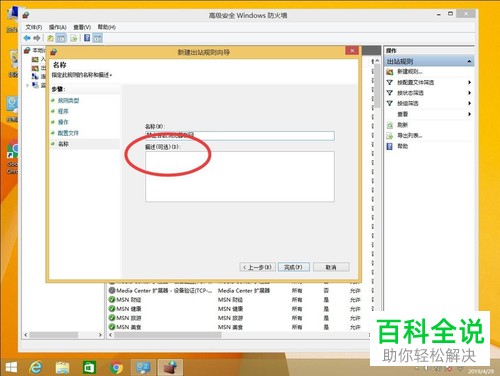This screenshot has height=376, width=500.
Task: Select the MSN 财经 rule row
Action: click(x=238, y=300)
